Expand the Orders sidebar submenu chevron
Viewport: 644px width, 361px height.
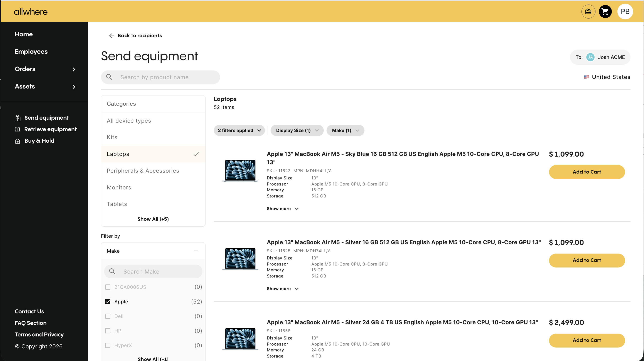74,69
